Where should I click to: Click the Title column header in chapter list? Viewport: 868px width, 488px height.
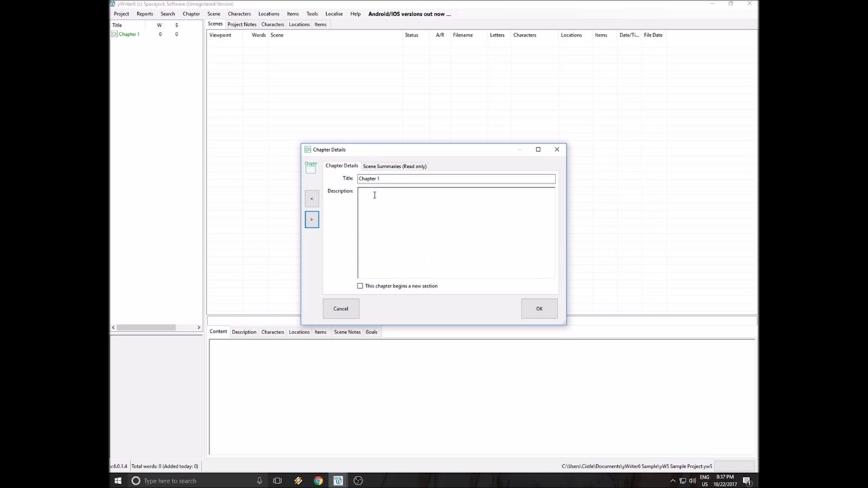point(117,25)
